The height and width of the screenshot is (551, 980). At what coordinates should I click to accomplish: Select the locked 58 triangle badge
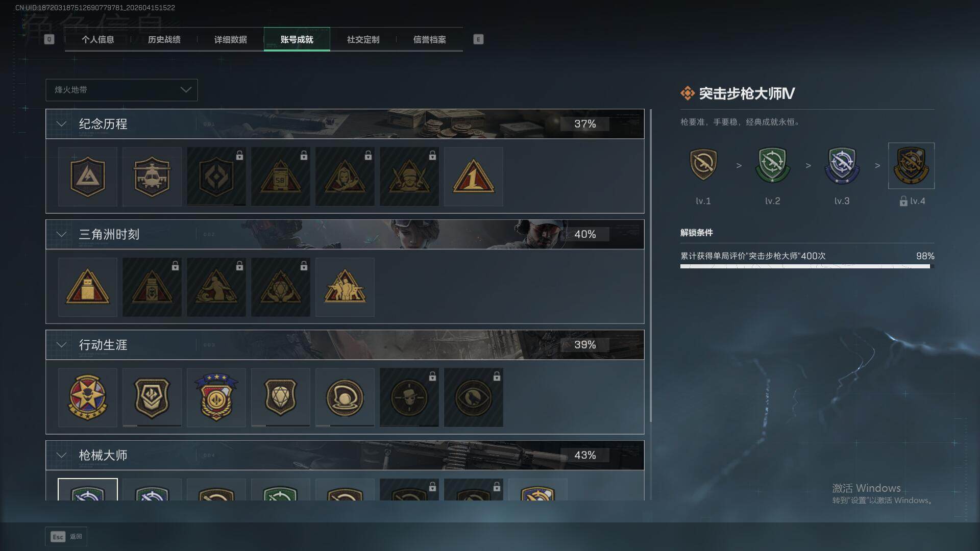pos(280,177)
